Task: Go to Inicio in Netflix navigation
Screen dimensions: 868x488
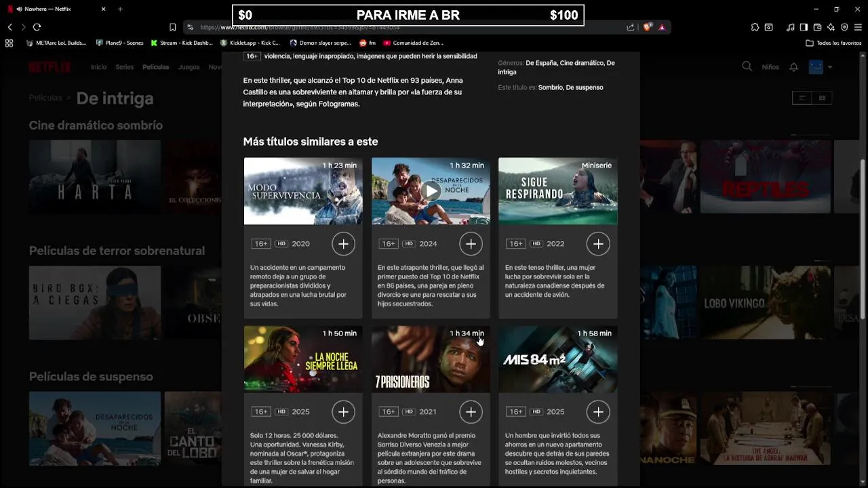Action: pos(99,67)
